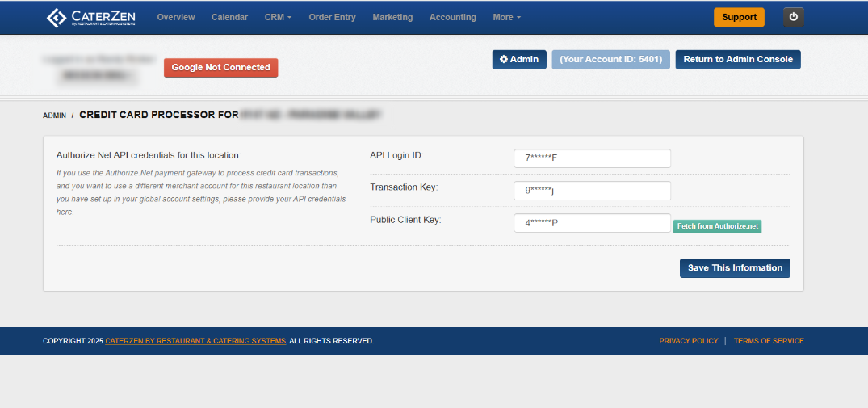The image size is (868, 408).
Task: Focus the Public Client Key field
Action: pos(593,223)
